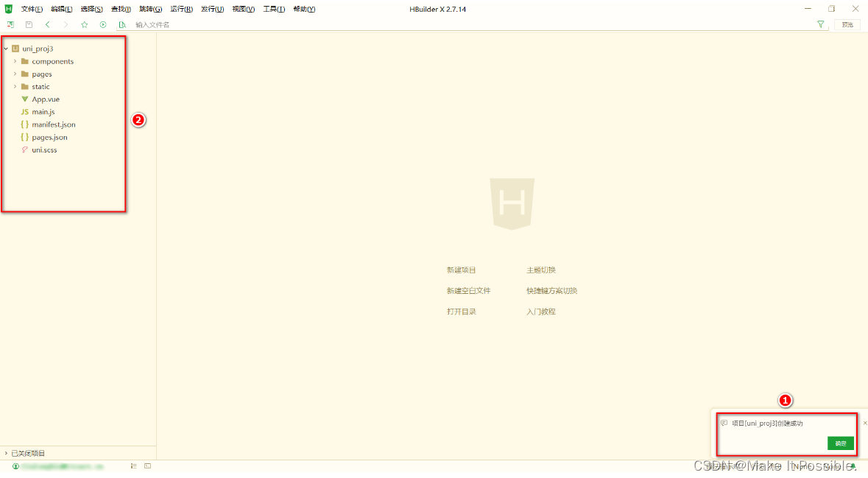This screenshot has width=868, height=478.
Task: Open the 帮助(Y) menu
Action: pyautogui.click(x=304, y=10)
